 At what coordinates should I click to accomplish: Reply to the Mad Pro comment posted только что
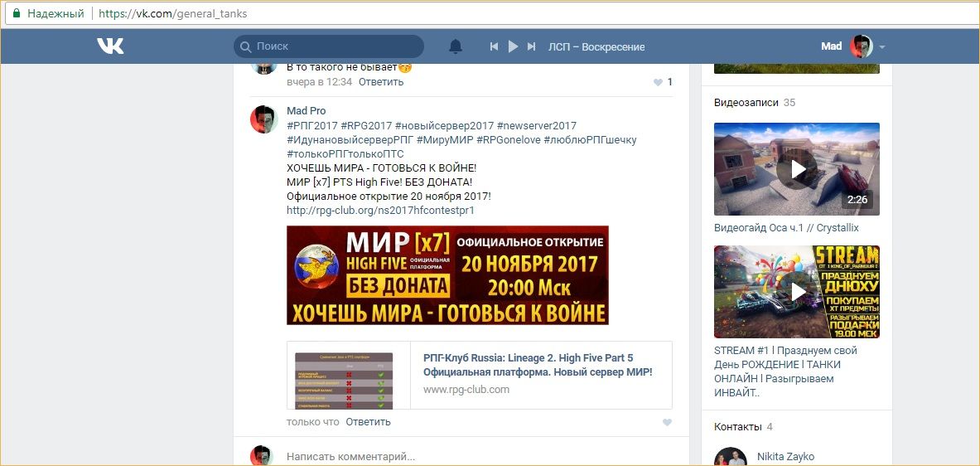pyautogui.click(x=368, y=422)
